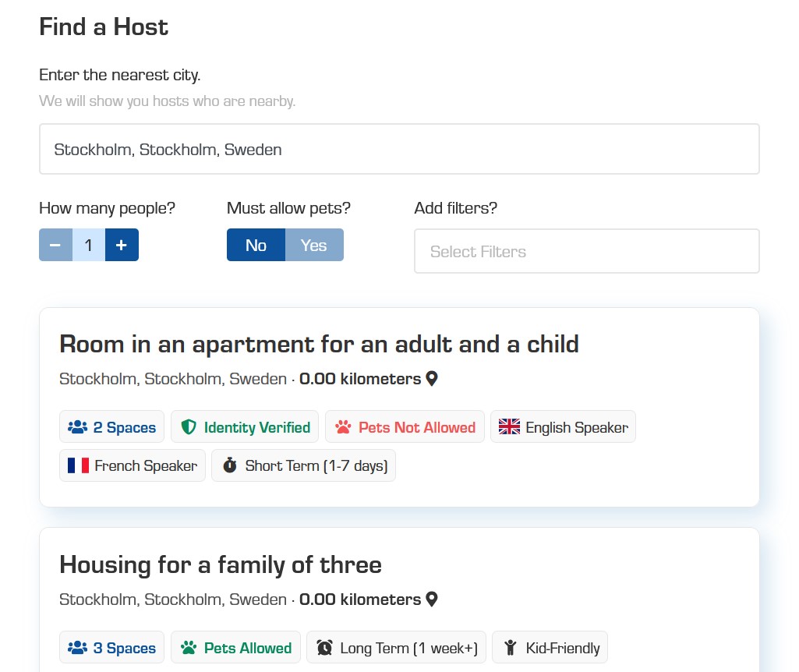This screenshot has width=799, height=672.
Task: Open the Select Filters dropdown
Action: pos(586,252)
